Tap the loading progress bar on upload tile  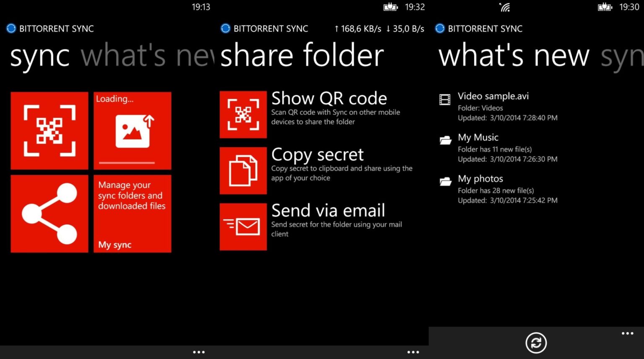pos(127,163)
